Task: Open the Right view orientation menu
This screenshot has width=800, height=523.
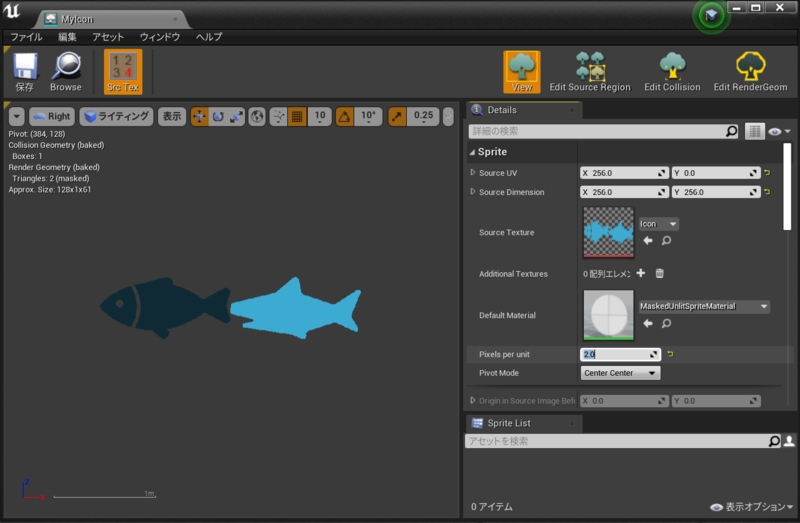Action: (52, 116)
